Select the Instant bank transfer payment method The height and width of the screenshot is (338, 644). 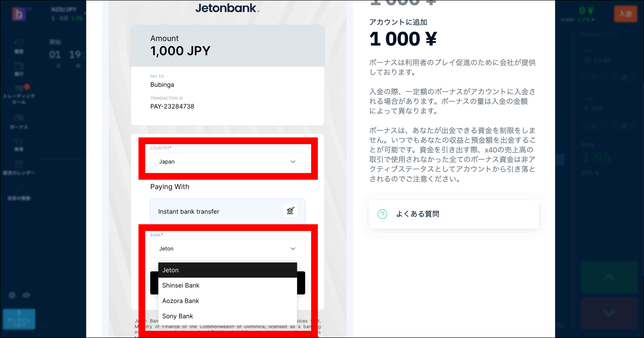[227, 211]
